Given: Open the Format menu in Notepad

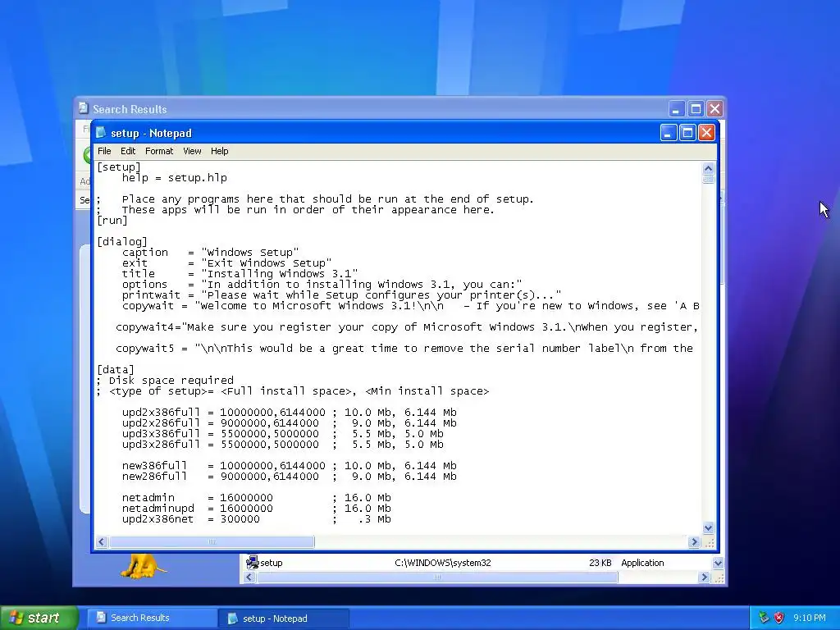Looking at the screenshot, I should 159,151.
